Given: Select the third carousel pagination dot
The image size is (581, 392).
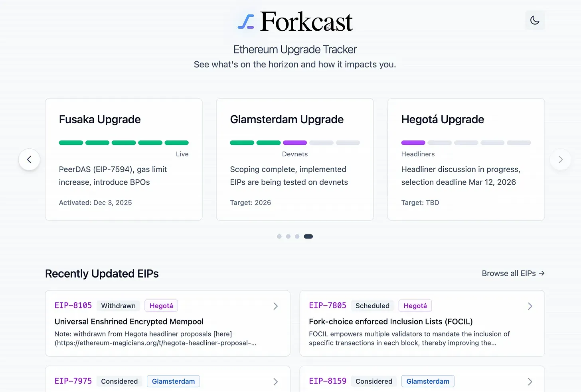Looking at the screenshot, I should click(297, 236).
